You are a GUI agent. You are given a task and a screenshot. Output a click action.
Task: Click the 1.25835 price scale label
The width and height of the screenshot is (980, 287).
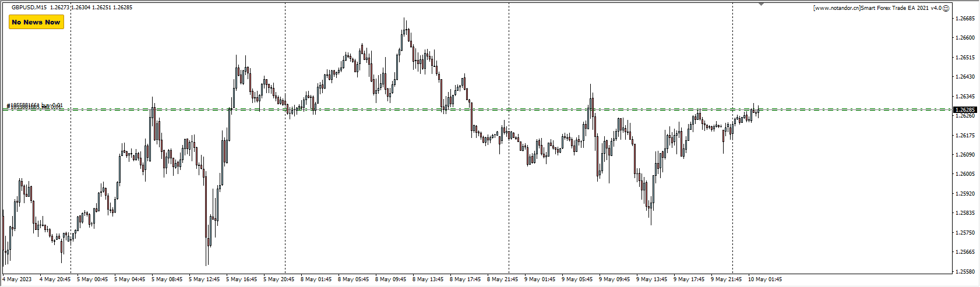click(x=966, y=213)
